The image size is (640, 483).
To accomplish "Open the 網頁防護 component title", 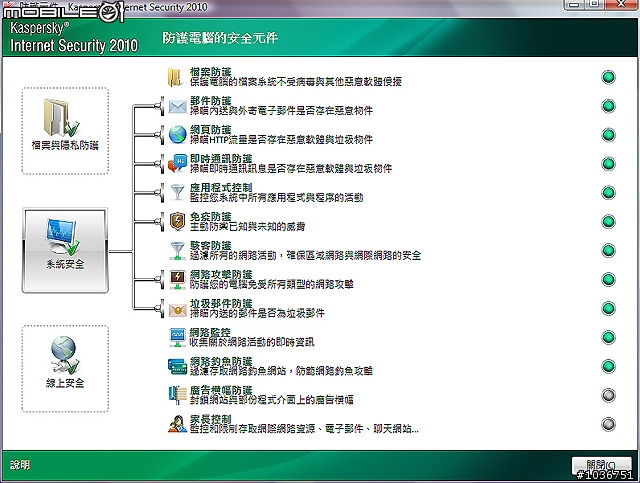I will (210, 130).
